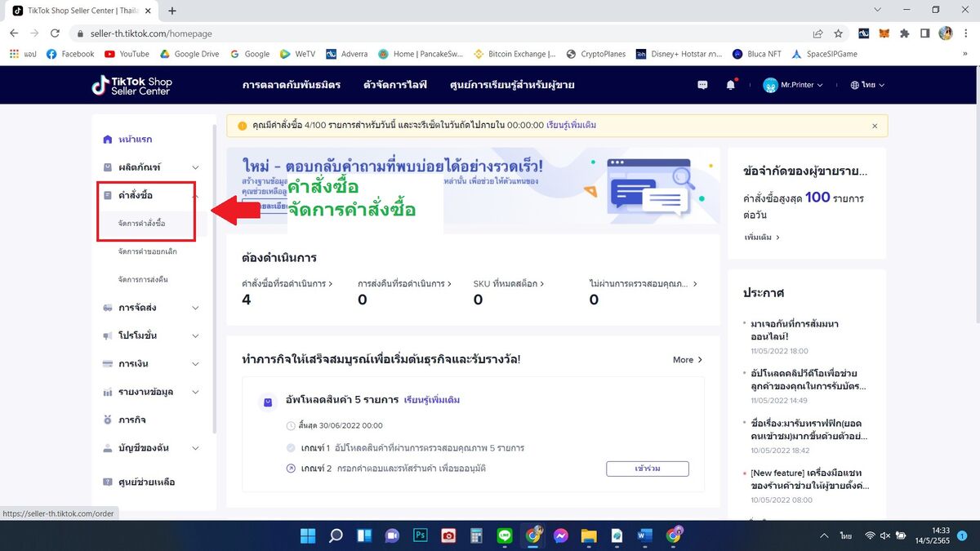Open คำสั่งซื้อที่รอดำเนินการ pending orders
Viewport: 980px width, 551px height.
[x=287, y=284]
